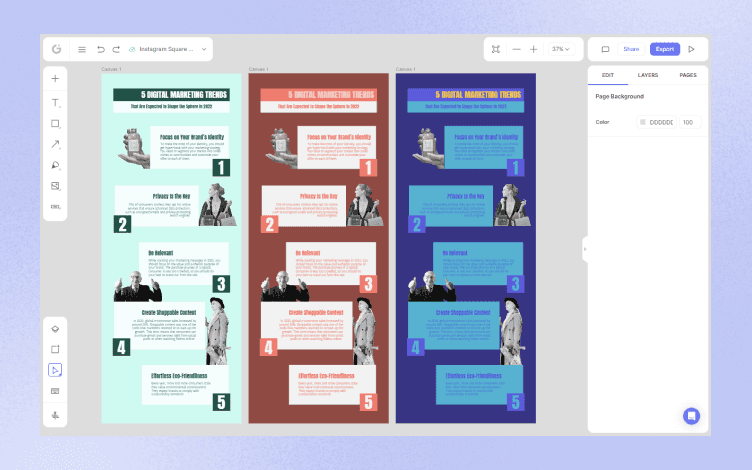Undo the last action
This screenshot has width=752, height=470.
pos(101,49)
